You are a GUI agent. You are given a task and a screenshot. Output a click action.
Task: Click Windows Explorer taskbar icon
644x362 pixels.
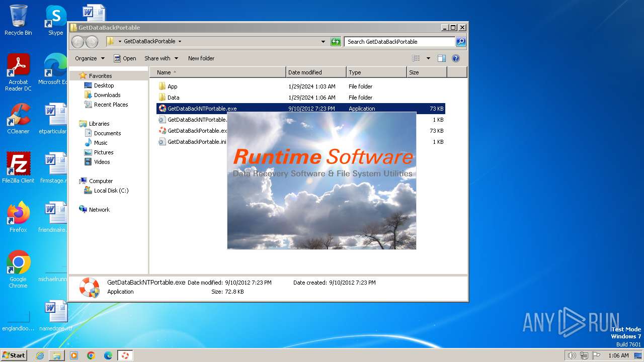tap(57, 355)
